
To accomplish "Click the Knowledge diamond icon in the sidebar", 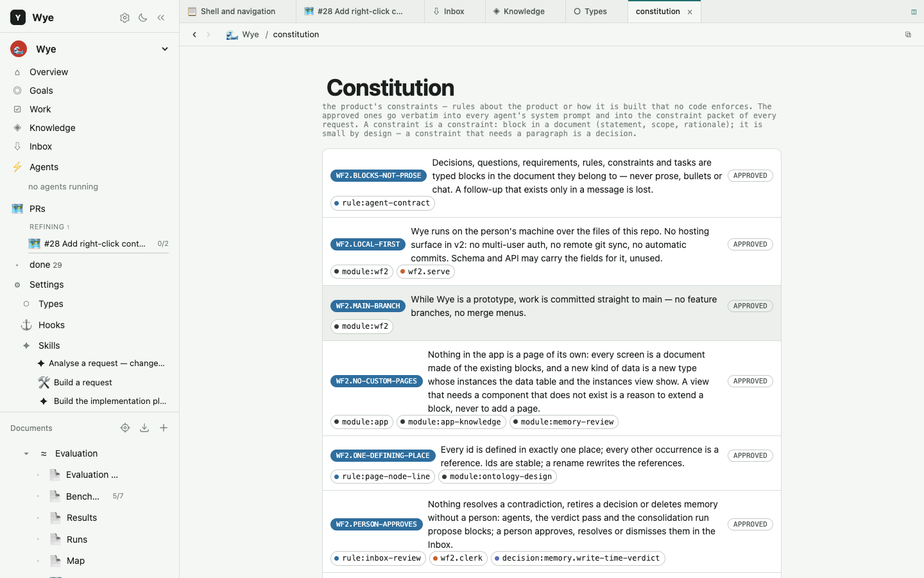I will point(17,128).
